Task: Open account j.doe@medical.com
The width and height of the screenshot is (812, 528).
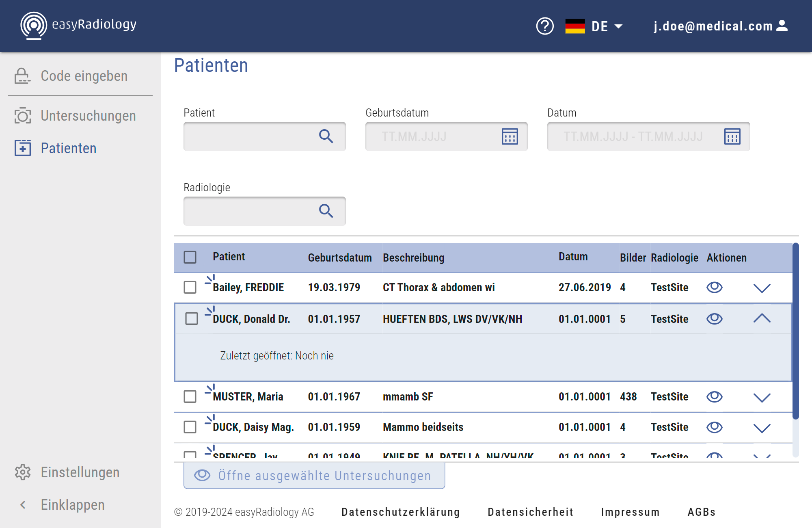Action: [713, 26]
